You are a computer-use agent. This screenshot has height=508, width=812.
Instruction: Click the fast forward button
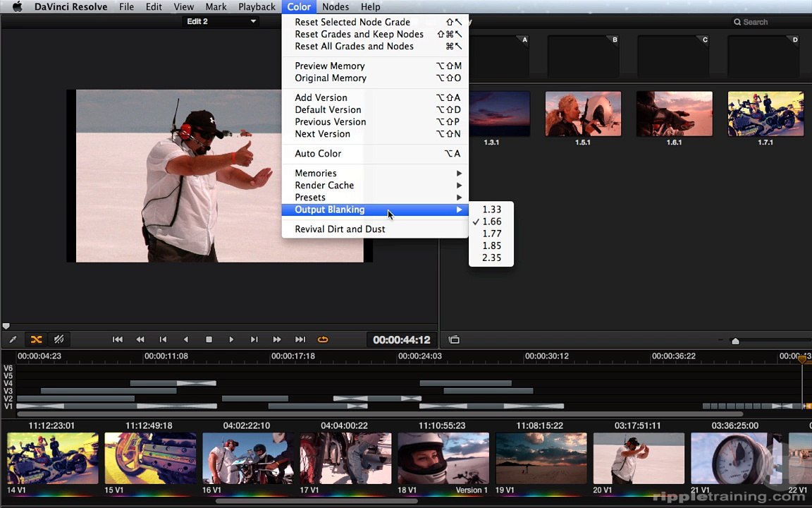277,339
